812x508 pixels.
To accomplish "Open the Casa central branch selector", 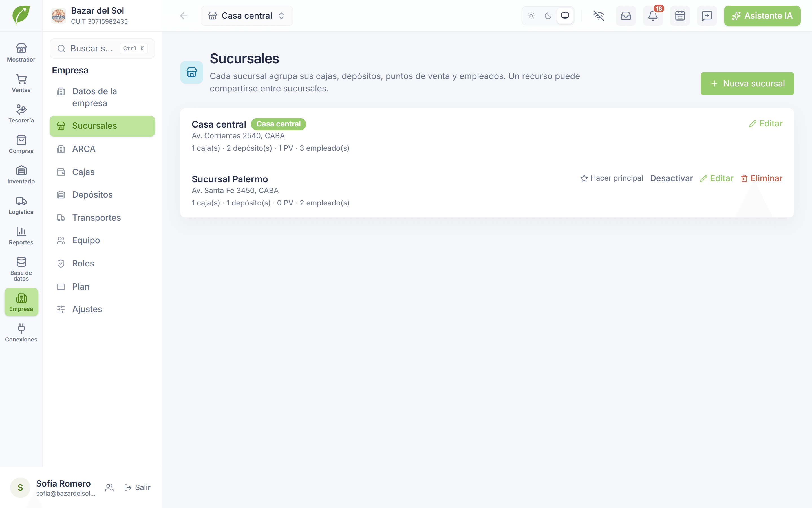I will pos(247,16).
